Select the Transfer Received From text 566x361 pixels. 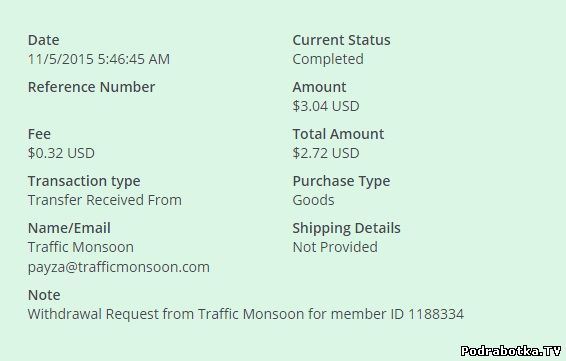coord(105,200)
